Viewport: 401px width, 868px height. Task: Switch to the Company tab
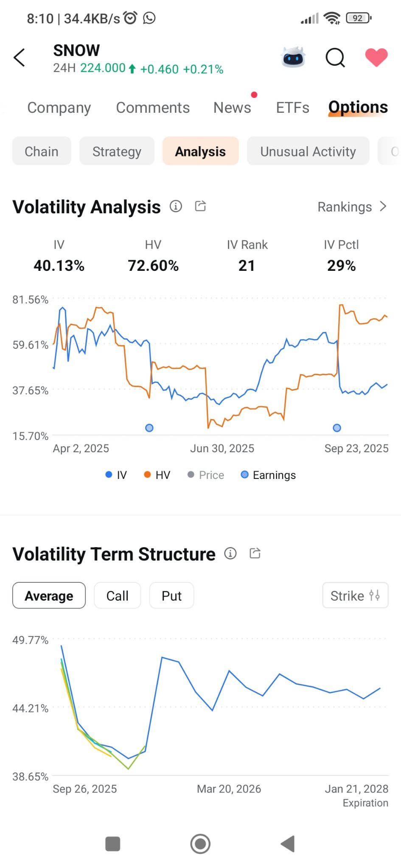point(59,108)
